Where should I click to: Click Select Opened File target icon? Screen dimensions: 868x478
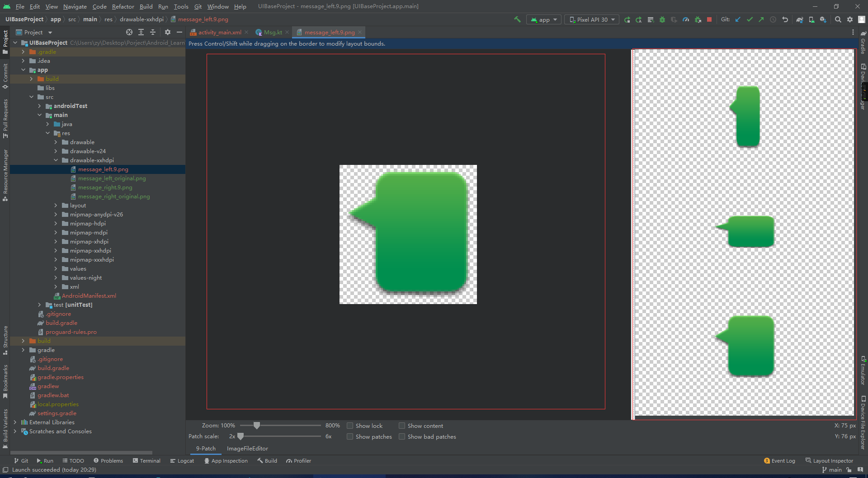pyautogui.click(x=129, y=32)
